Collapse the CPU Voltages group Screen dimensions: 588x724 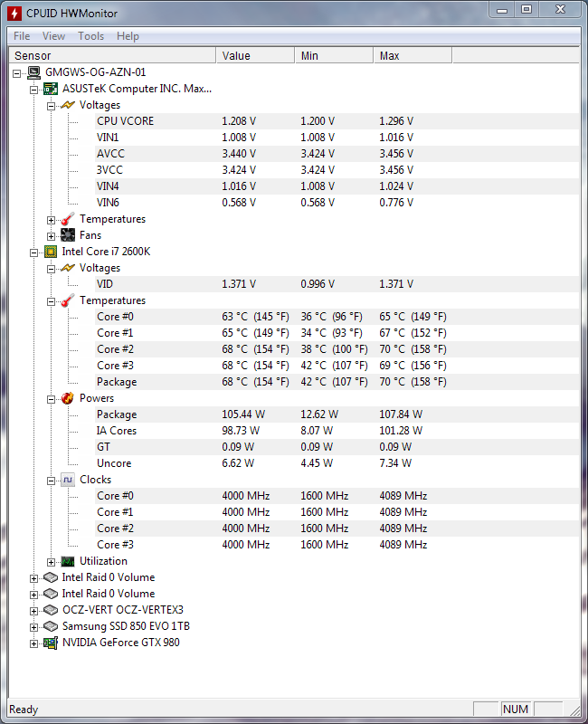click(x=51, y=269)
